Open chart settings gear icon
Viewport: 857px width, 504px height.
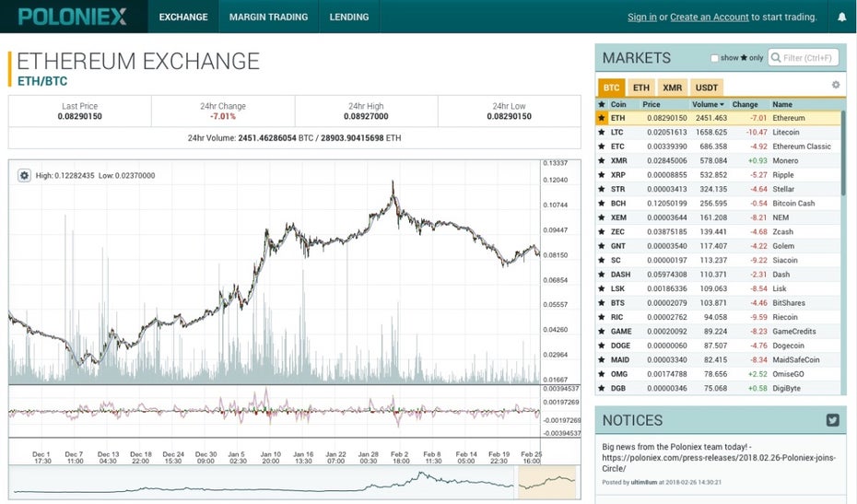pos(24,175)
